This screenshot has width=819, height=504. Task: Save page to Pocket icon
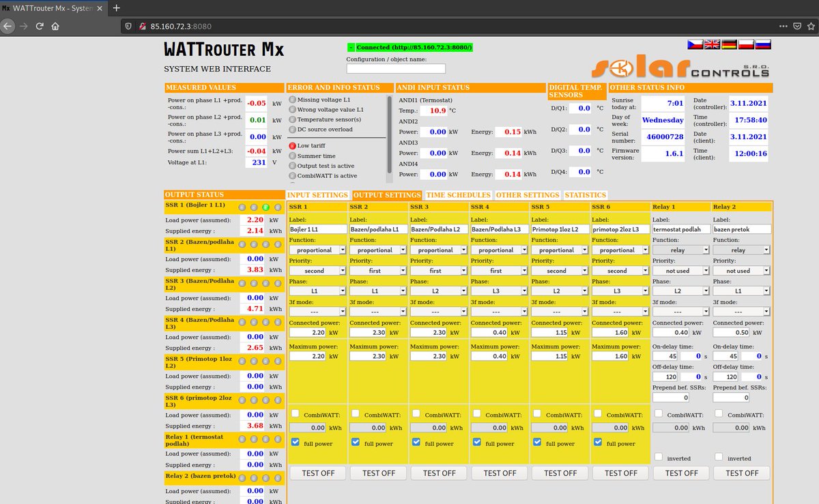[x=797, y=26]
